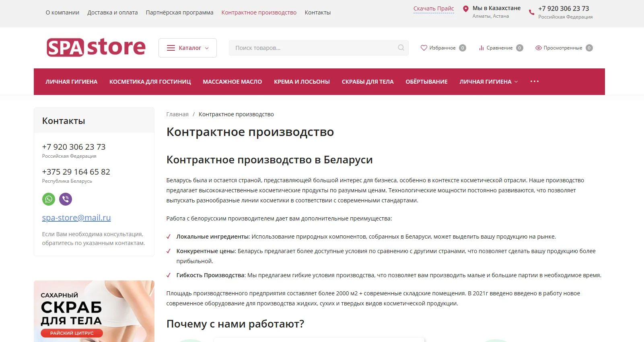
Task: Click the Алматы, Астана subtitle
Action: coord(491,16)
